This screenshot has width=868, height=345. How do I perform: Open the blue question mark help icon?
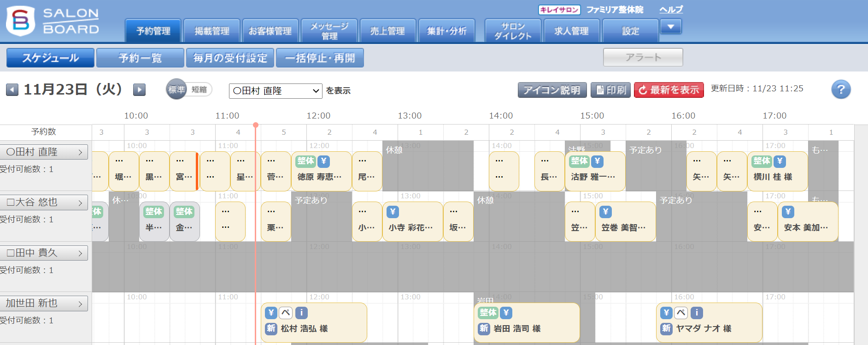click(x=840, y=89)
